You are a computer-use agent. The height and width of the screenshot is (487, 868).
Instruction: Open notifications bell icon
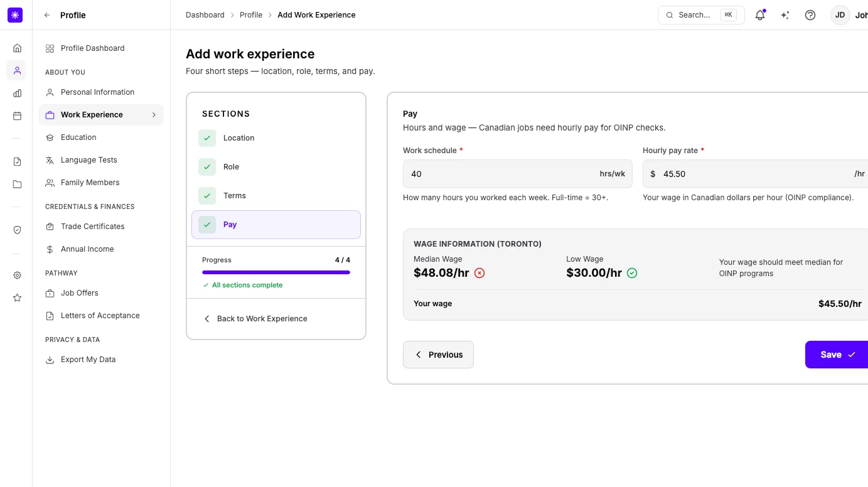(x=760, y=15)
